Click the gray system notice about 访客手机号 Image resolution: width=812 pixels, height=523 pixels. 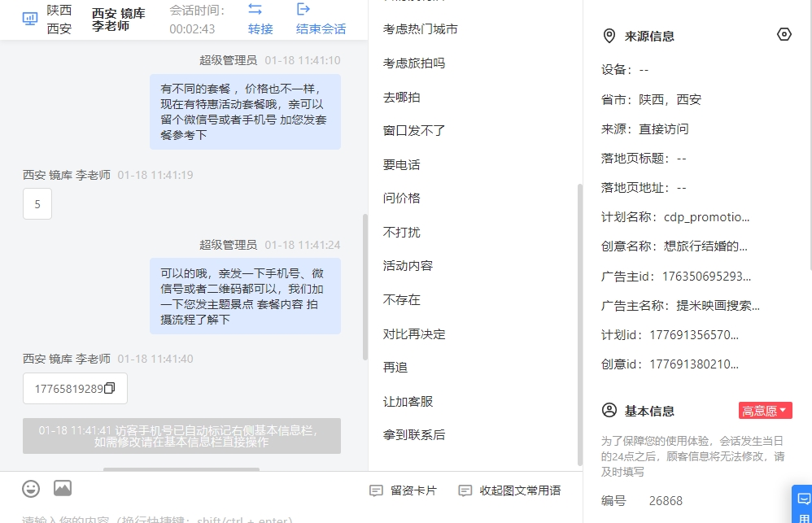pos(181,436)
